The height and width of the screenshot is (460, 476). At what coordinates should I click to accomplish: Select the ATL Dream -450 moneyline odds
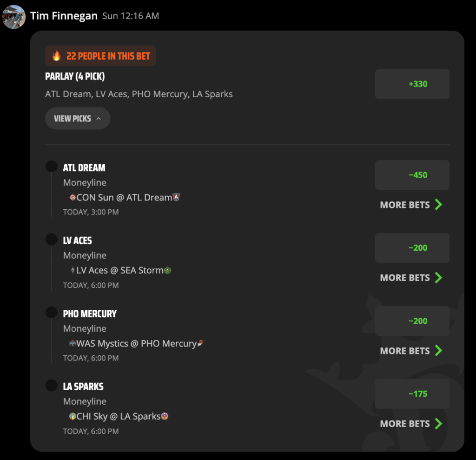412,175
